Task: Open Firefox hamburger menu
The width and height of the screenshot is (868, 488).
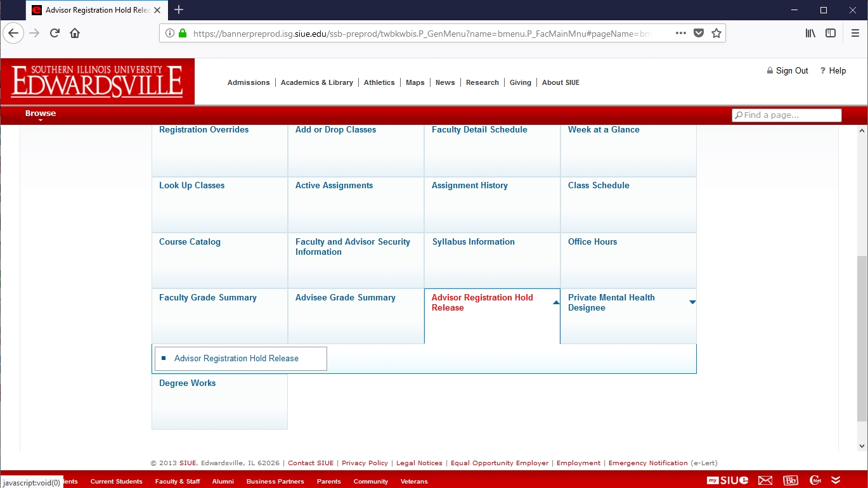Action: [x=855, y=34]
